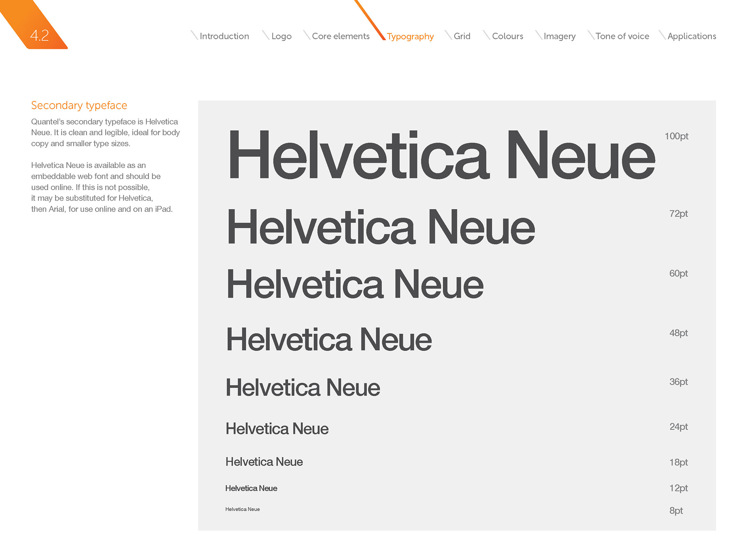Click the 18pt size label
This screenshot has height=560, width=747.
pos(679,462)
